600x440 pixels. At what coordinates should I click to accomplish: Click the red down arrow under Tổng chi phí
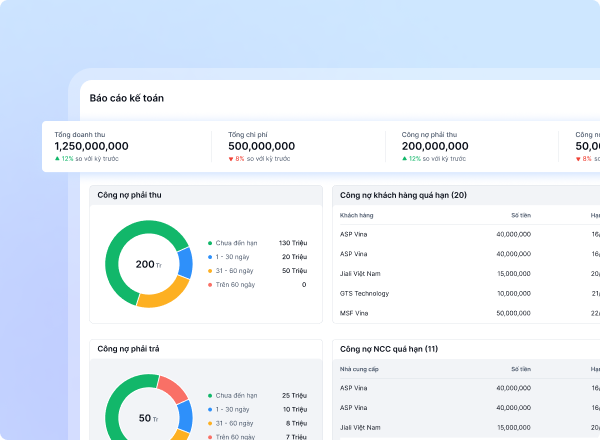[231, 159]
